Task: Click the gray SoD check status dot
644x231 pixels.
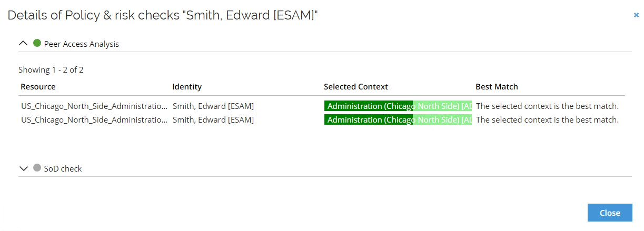Action: pyautogui.click(x=37, y=168)
